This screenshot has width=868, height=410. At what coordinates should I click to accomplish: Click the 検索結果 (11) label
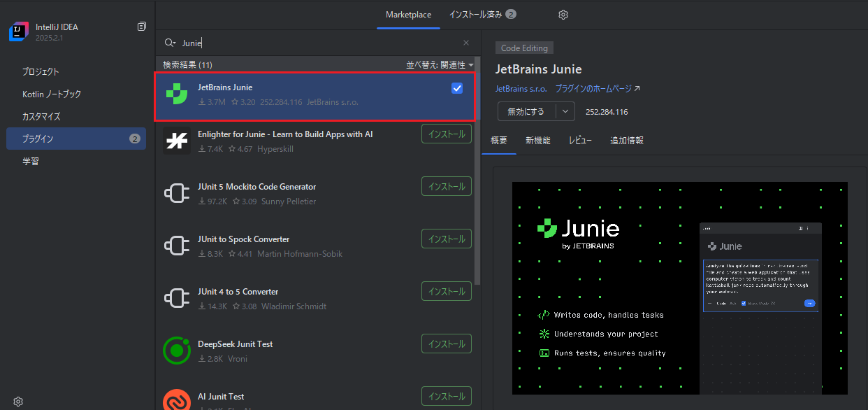[x=187, y=64]
